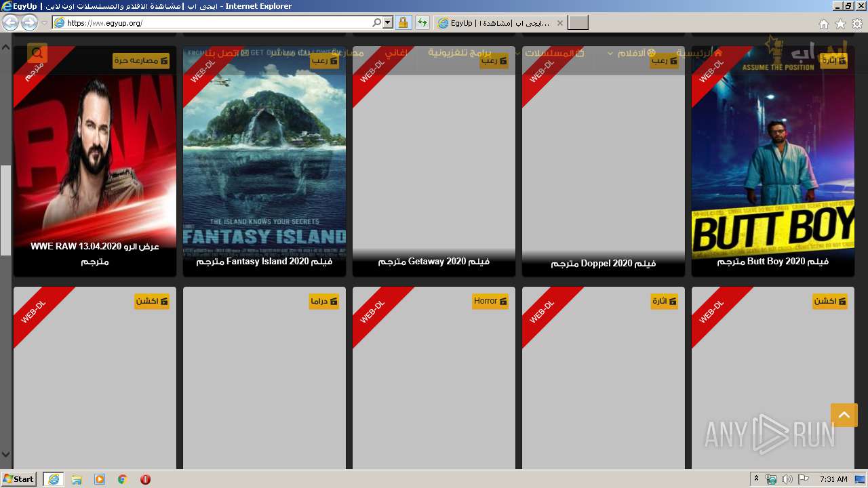Open the اغاني songs menu item

(x=397, y=52)
